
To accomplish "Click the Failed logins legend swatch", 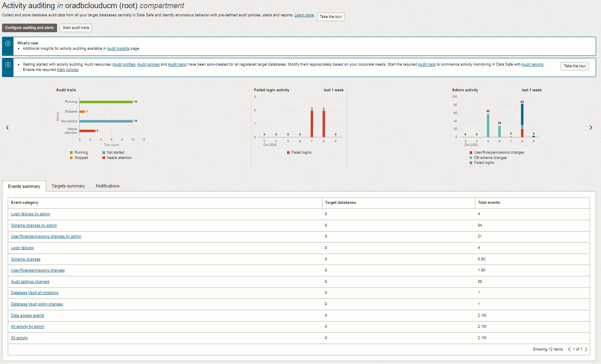I will (288, 152).
